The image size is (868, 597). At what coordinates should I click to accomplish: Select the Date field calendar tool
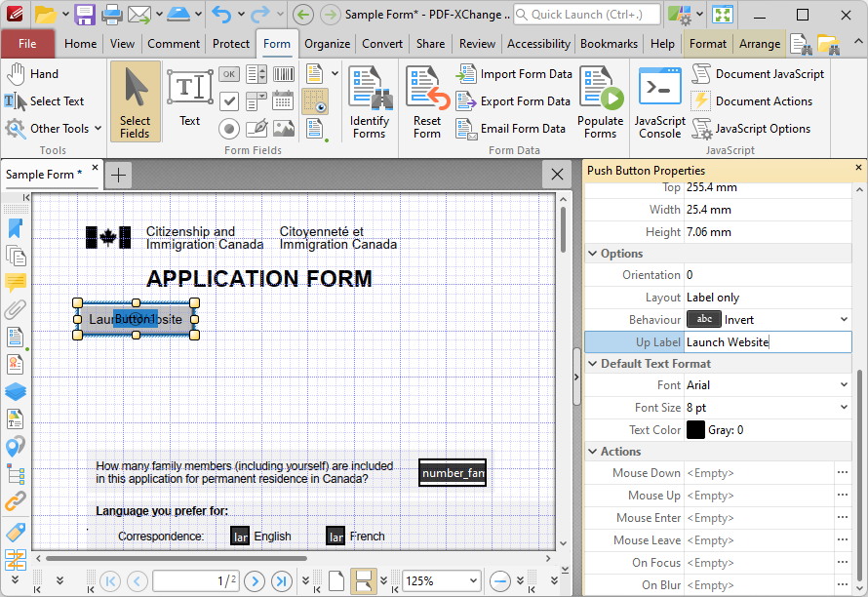click(284, 101)
